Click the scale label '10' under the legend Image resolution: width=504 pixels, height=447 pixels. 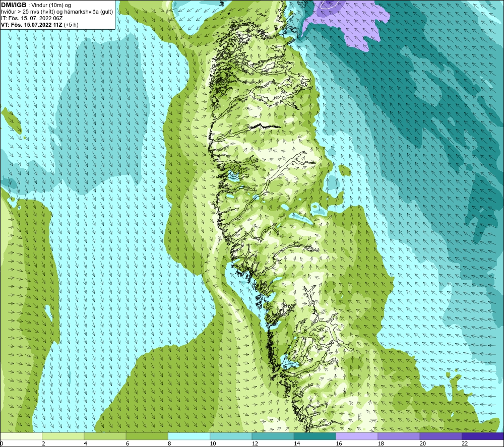[213, 443]
